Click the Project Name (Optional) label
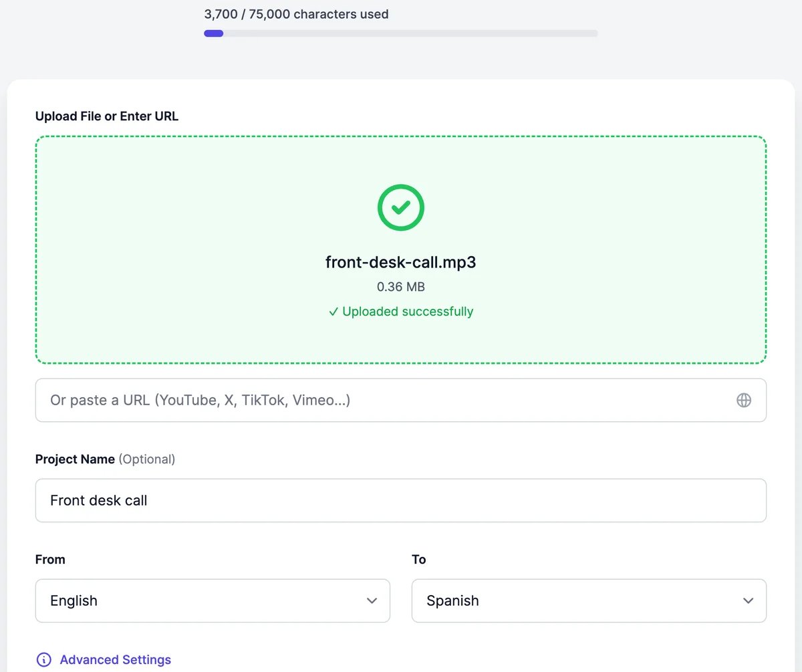Image resolution: width=802 pixels, height=672 pixels. click(x=105, y=459)
